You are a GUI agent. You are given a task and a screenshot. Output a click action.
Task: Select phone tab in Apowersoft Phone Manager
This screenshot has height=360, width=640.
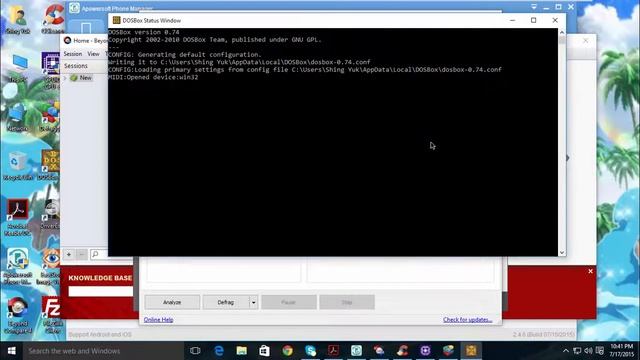(86, 28)
